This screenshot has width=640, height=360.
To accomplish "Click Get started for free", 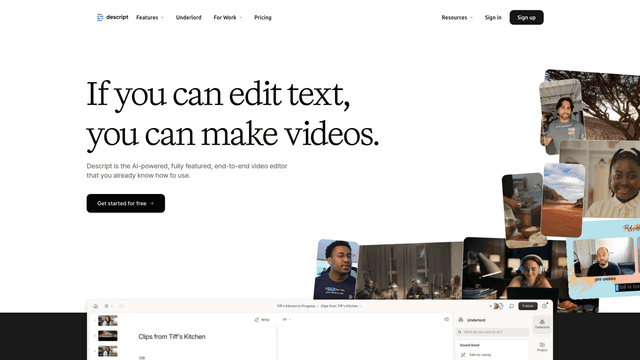I will pos(126,203).
